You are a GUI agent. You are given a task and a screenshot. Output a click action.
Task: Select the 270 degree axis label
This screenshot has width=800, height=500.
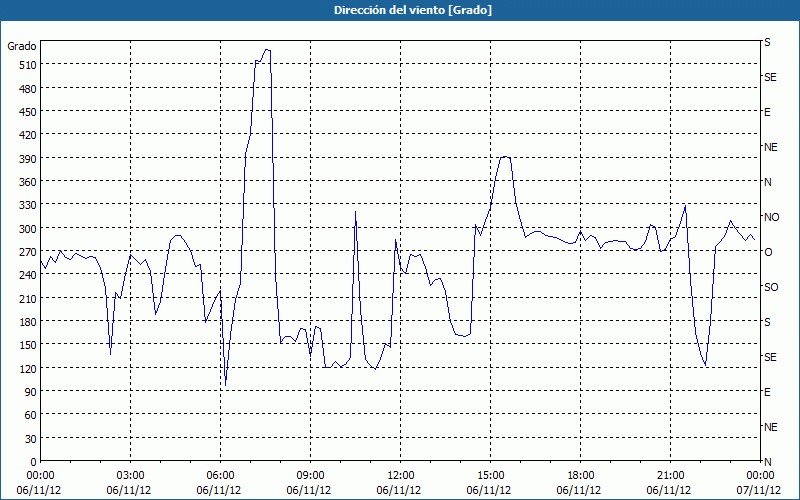[28, 252]
